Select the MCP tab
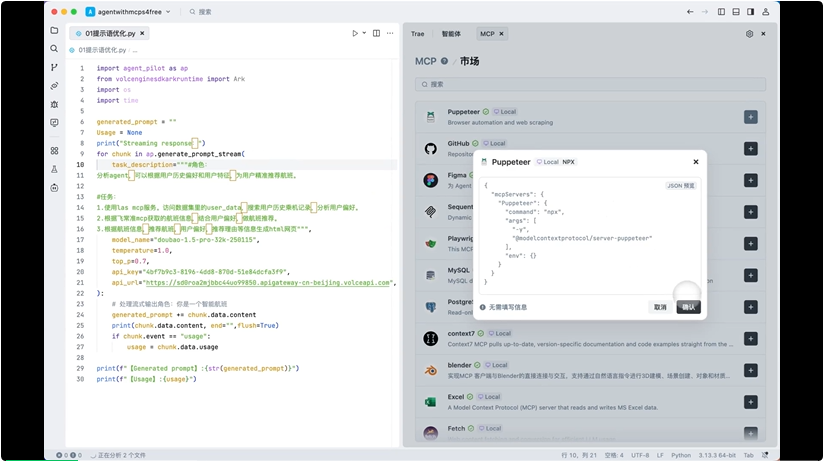 coord(487,34)
